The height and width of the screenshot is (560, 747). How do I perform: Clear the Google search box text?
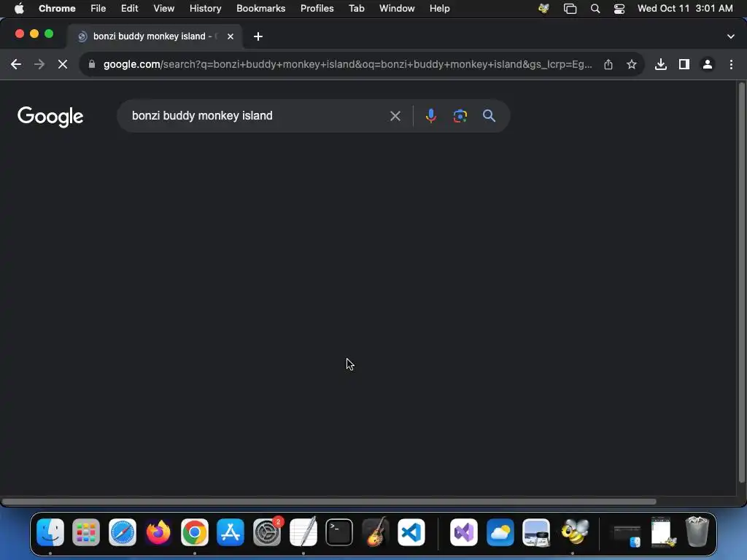pyautogui.click(x=395, y=116)
